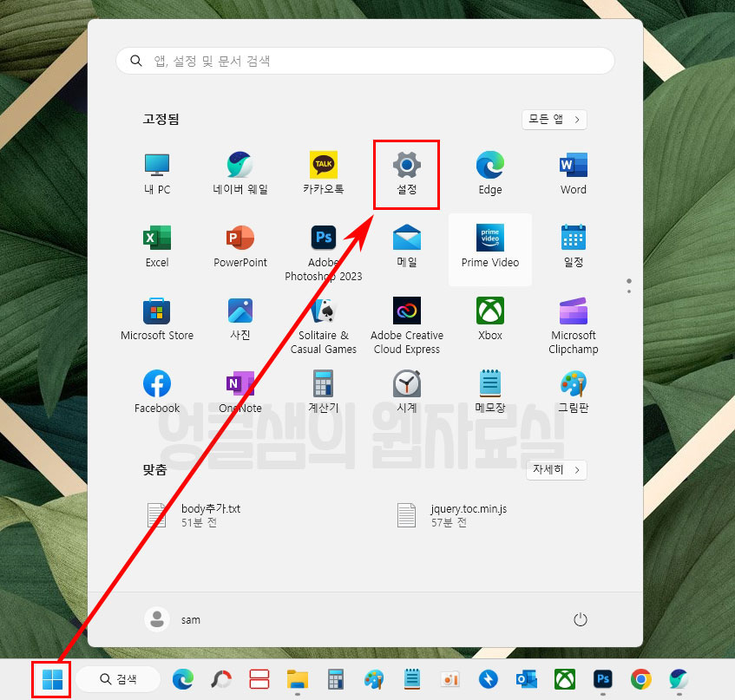Open Word from pinned apps
The width and height of the screenshot is (735, 700).
[x=574, y=173]
